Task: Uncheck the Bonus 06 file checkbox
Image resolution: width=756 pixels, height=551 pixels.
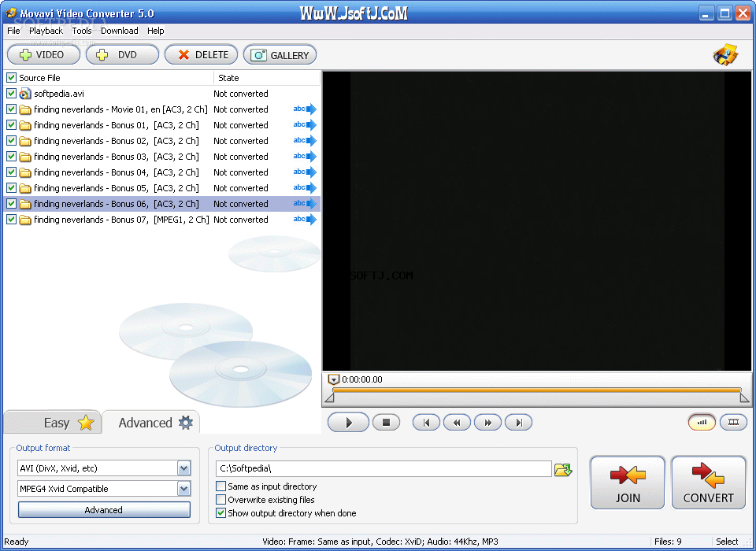Action: (x=11, y=203)
